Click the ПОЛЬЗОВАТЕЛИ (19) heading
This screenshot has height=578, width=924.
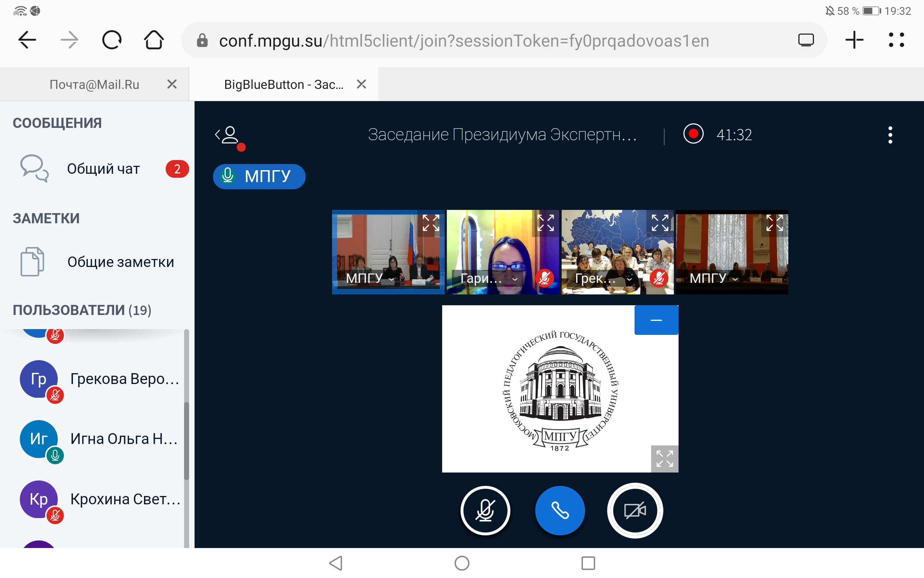click(82, 310)
